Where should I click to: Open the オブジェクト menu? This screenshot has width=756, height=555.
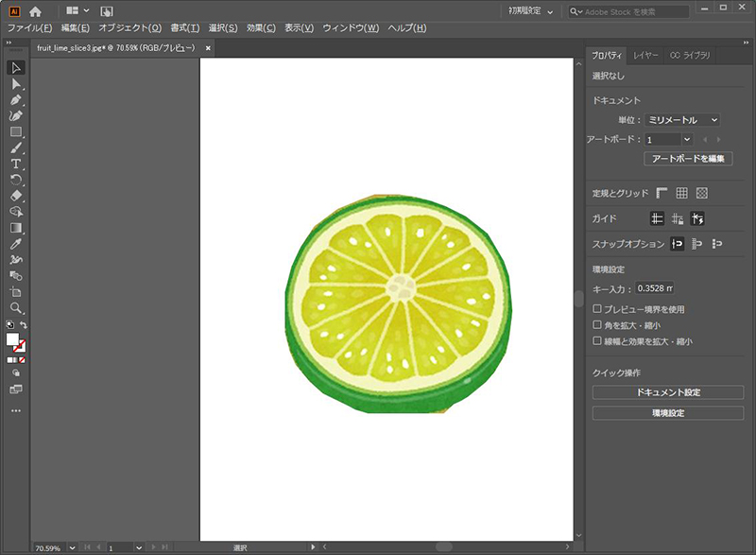129,28
